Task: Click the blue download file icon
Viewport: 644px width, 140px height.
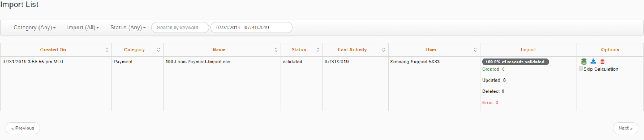Action: (x=593, y=62)
